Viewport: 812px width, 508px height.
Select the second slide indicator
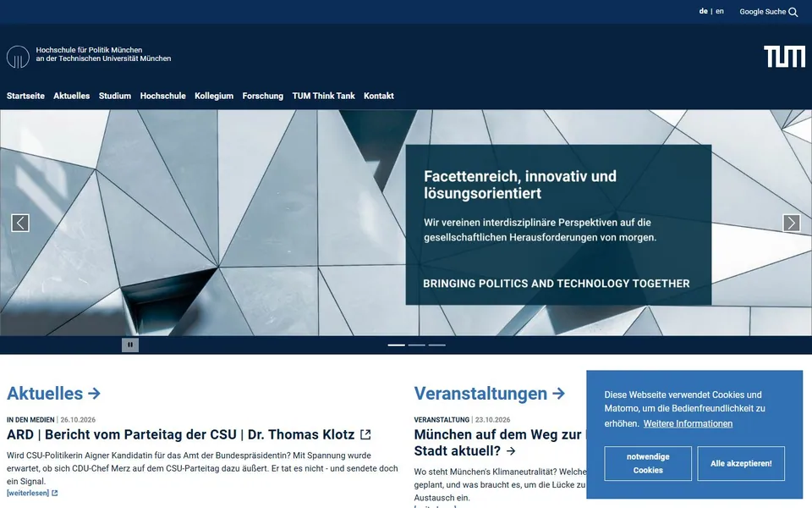pyautogui.click(x=416, y=345)
